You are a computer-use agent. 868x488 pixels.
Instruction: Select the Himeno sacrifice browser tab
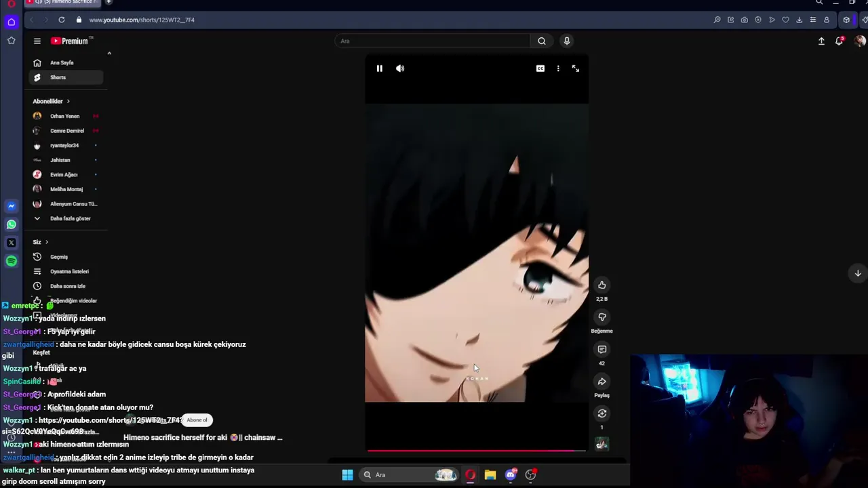click(63, 2)
